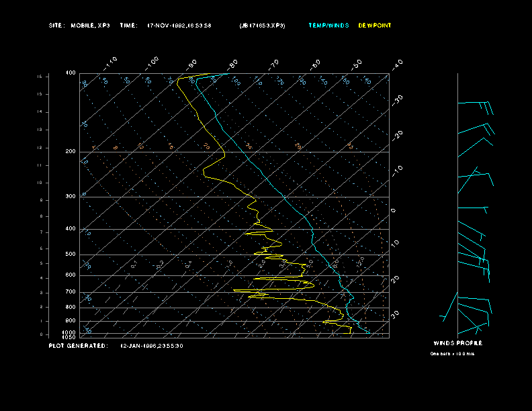The image size is (532, 411).
Task: Click the -110 temperature label along the top
Action: [112, 62]
